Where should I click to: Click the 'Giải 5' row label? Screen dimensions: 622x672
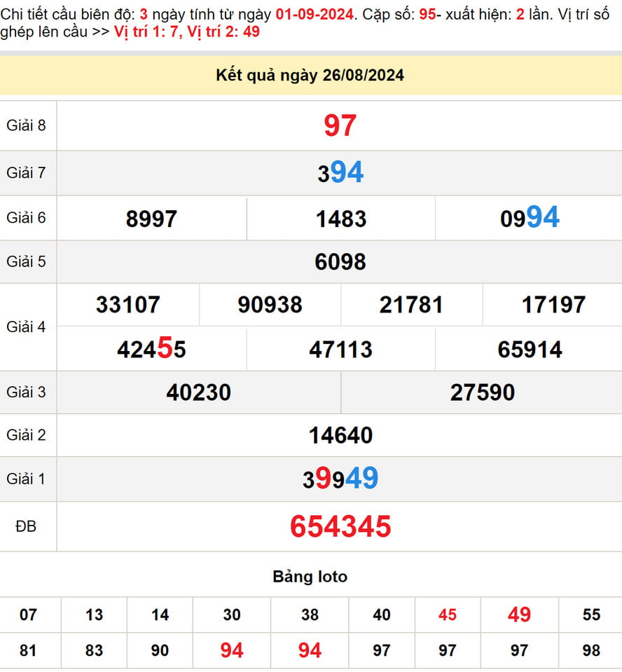pyautogui.click(x=26, y=261)
